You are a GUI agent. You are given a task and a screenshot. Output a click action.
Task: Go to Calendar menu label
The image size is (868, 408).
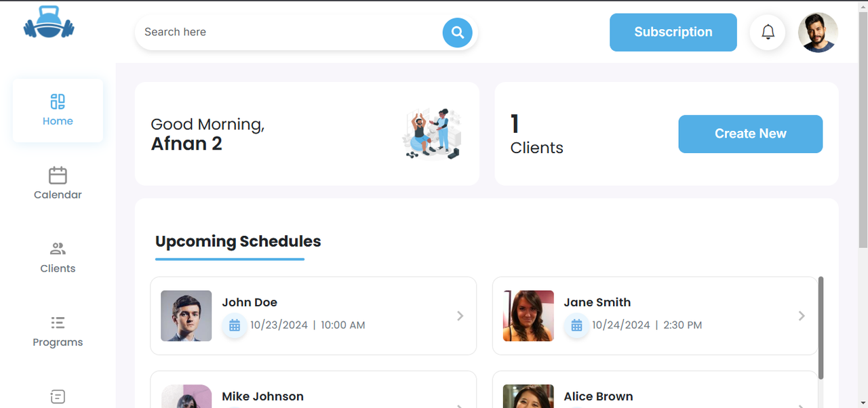[58, 195]
